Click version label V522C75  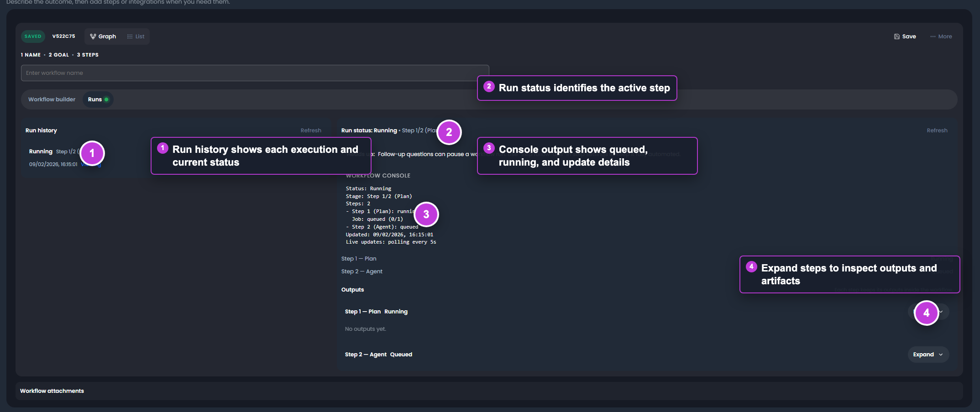click(63, 37)
